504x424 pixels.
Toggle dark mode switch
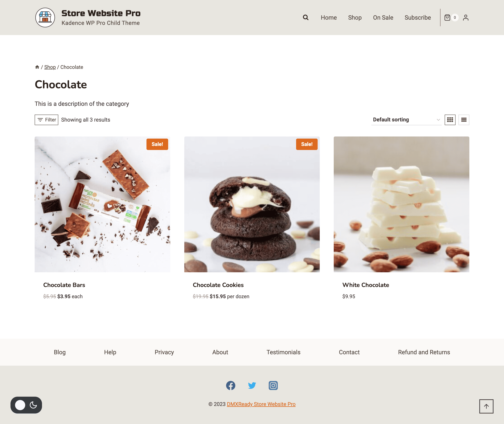[26, 405]
